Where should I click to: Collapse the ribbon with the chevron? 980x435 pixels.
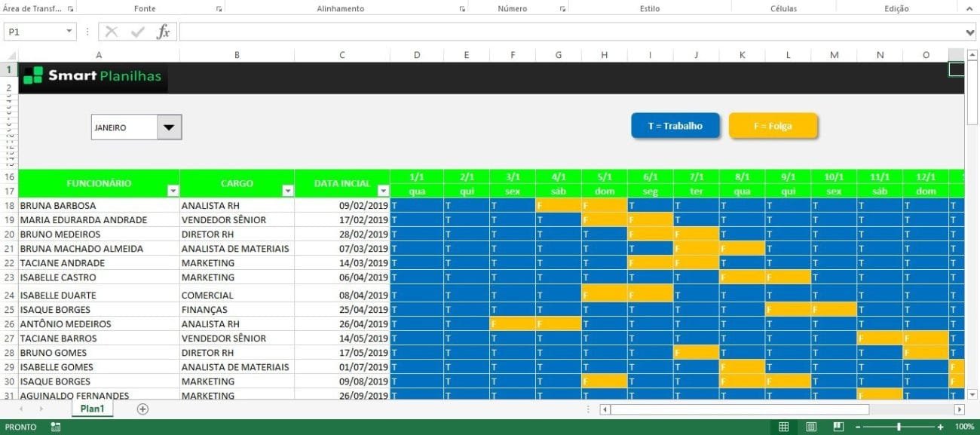pos(969,8)
